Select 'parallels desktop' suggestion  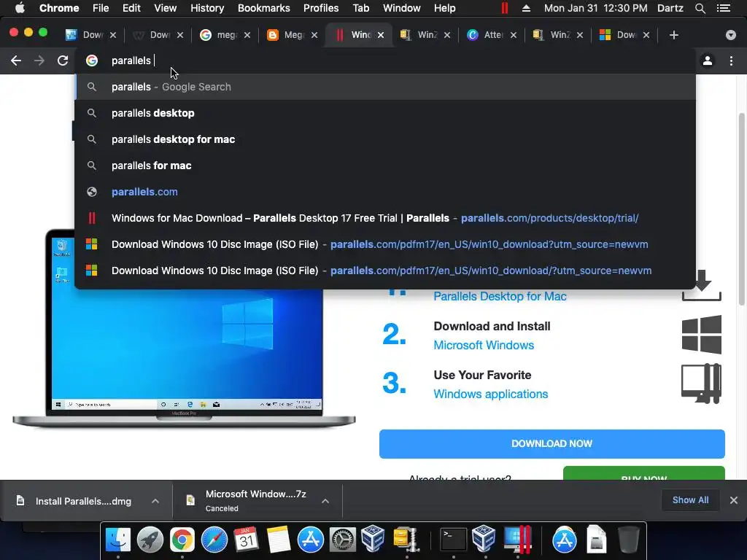(x=385, y=113)
